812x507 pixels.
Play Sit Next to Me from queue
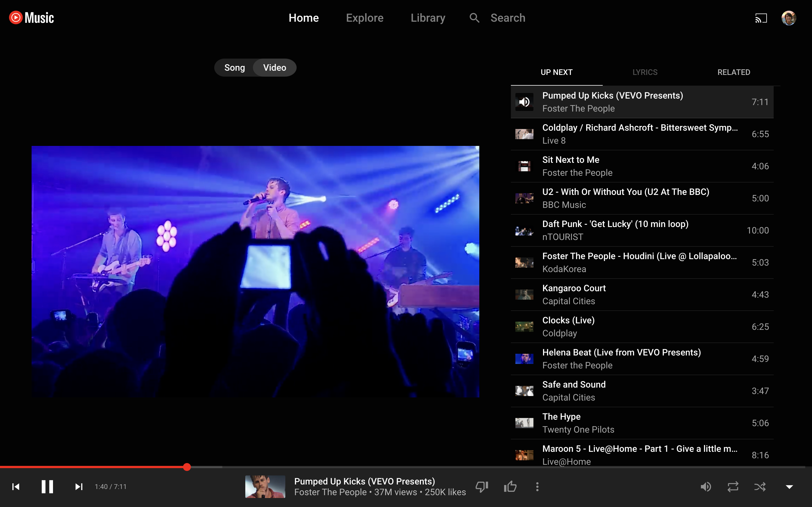pos(570,160)
